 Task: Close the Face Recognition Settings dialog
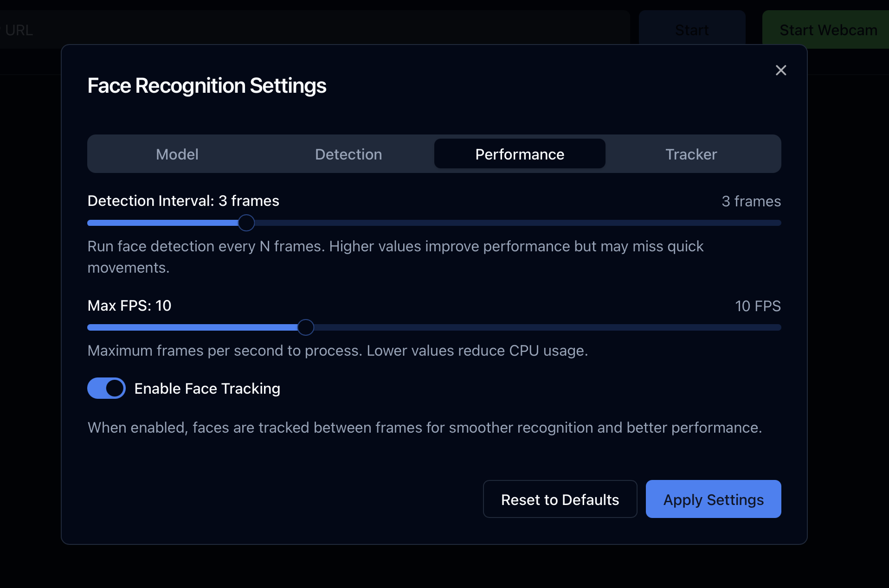[781, 70]
